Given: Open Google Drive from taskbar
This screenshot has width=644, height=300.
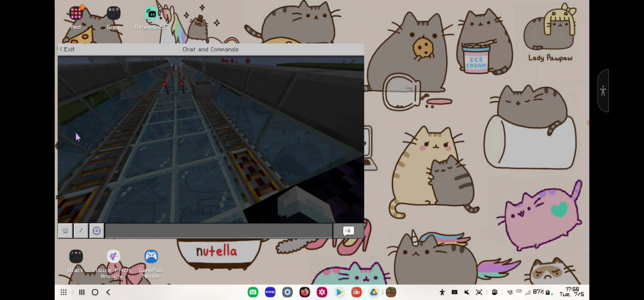Looking at the screenshot, I should coord(373,292).
